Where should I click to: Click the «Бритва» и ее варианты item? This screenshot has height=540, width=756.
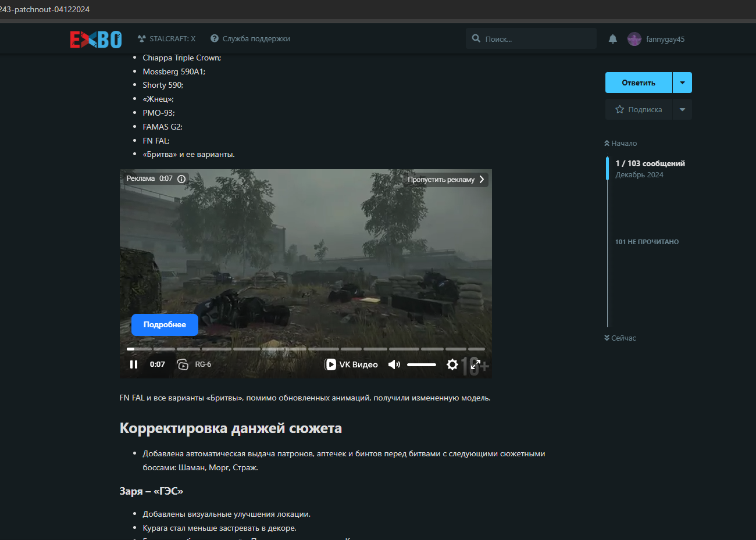tap(189, 155)
